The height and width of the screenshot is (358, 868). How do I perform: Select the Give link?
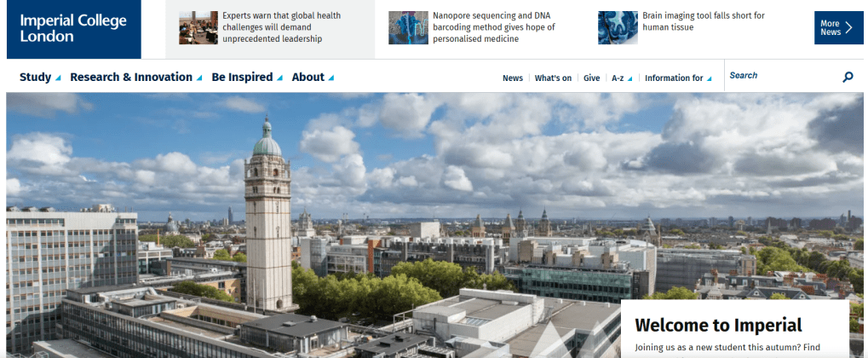[591, 78]
